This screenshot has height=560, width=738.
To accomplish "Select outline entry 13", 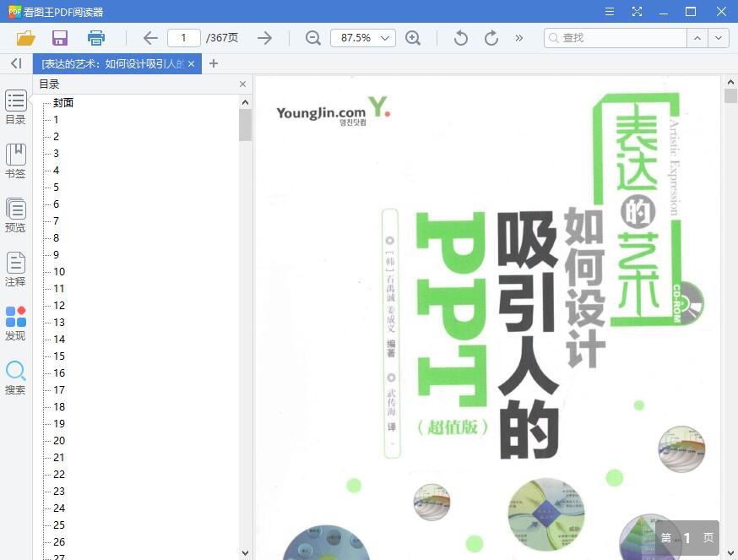I will click(59, 322).
